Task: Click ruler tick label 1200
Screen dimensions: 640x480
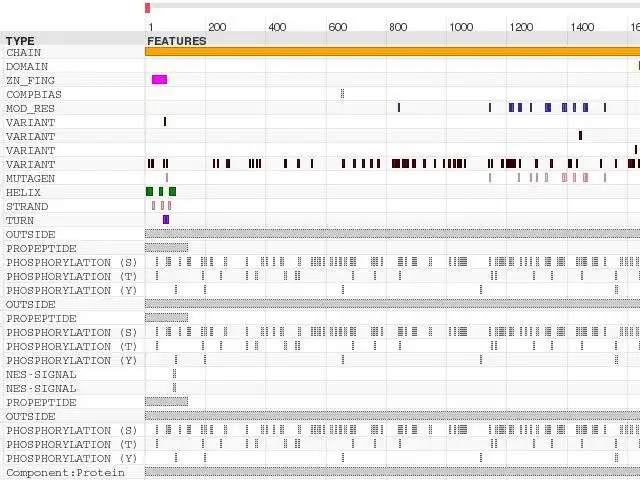Action: tap(521, 27)
